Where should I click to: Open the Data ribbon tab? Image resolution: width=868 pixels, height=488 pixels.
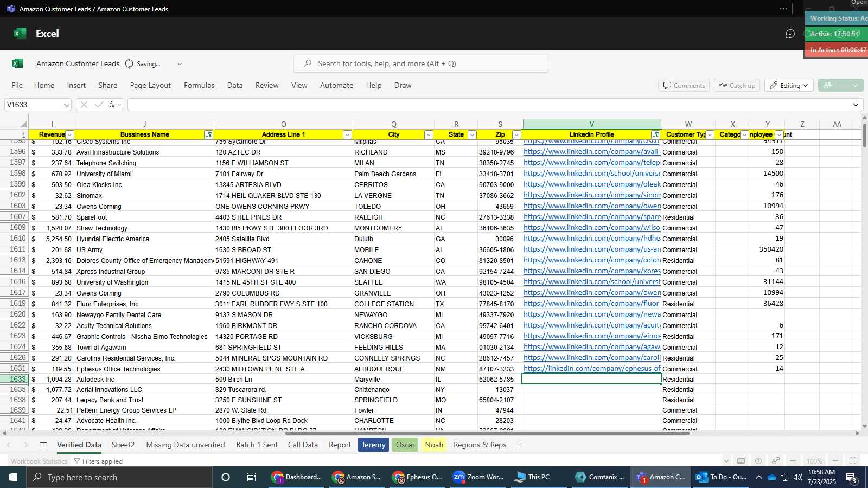[235, 85]
